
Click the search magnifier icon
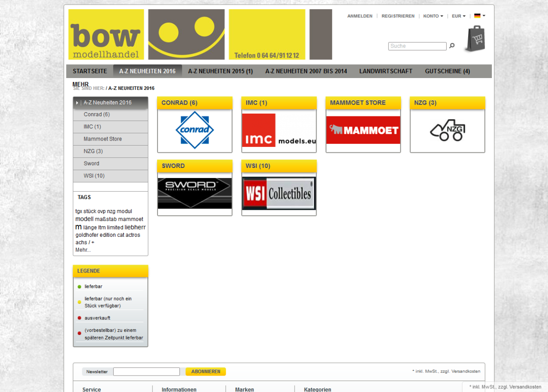[x=452, y=46]
